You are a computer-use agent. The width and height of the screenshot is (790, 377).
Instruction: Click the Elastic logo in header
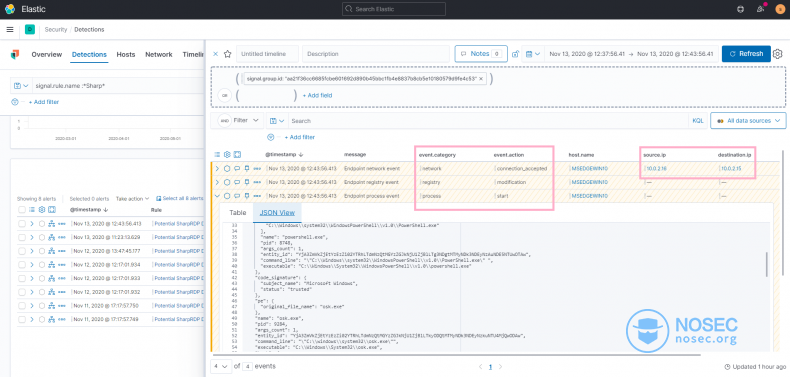pos(10,9)
